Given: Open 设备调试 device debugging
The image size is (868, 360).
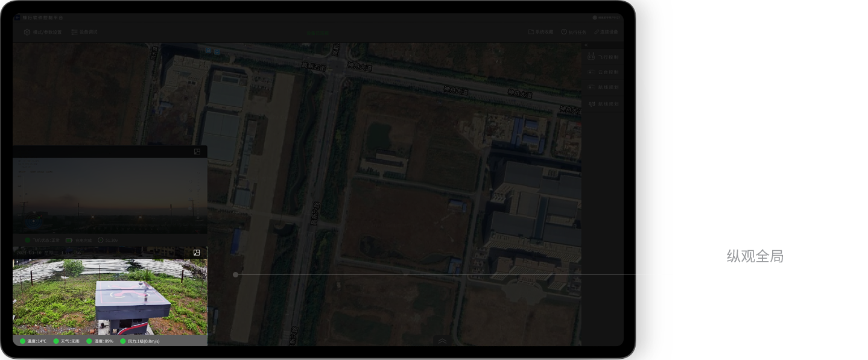Looking at the screenshot, I should click(x=84, y=32).
